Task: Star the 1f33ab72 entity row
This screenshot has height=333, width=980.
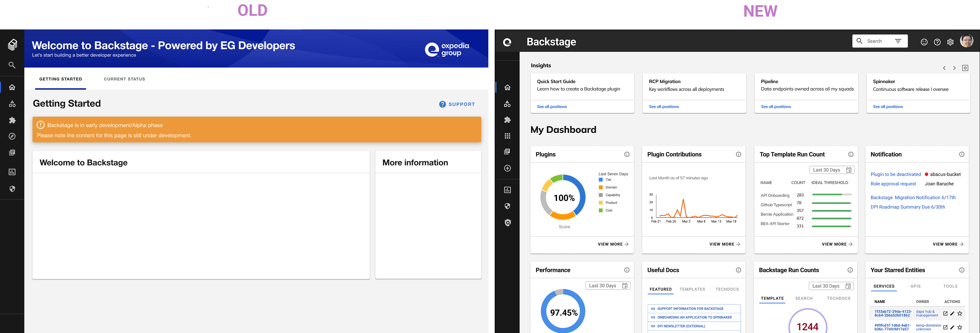Action: [x=960, y=314]
